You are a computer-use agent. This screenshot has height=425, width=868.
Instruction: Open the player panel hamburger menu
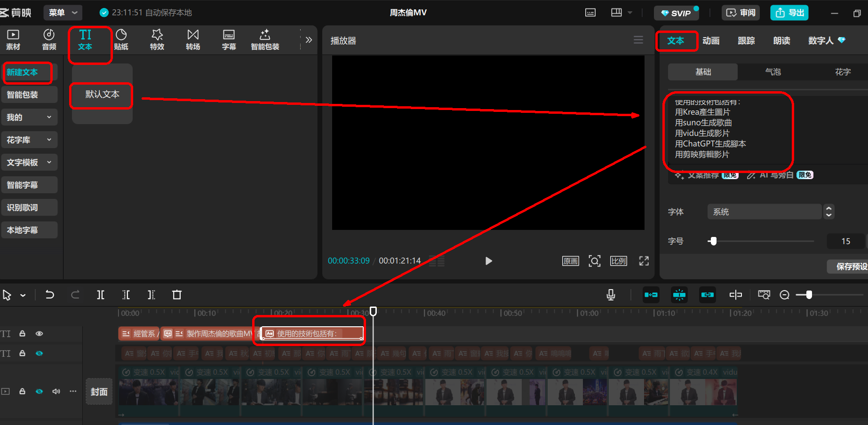pyautogui.click(x=638, y=40)
